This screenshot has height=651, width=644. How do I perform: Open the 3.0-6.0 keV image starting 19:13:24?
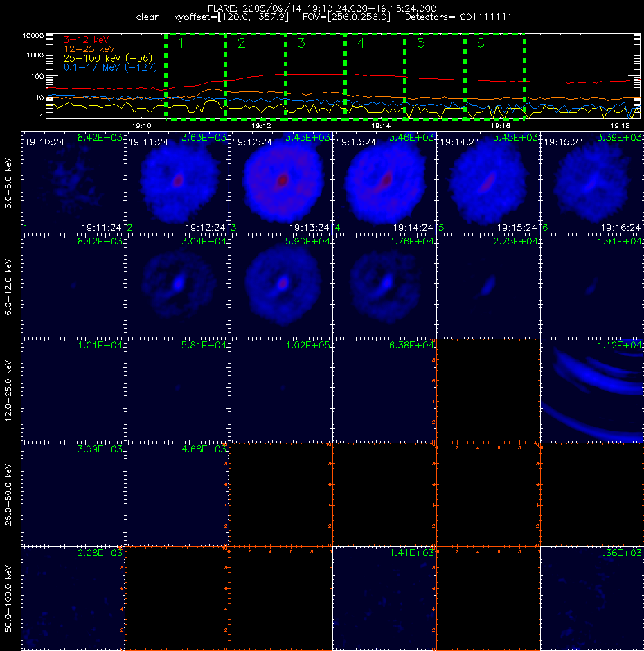tap(384, 183)
